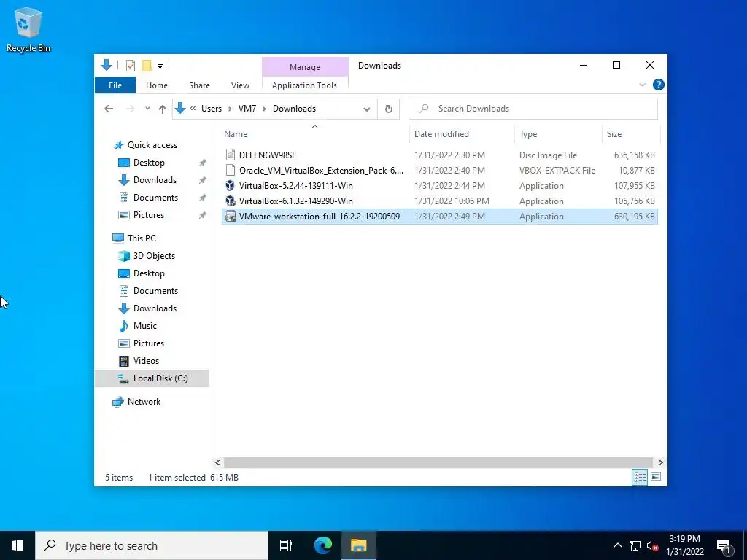747x560 pixels.
Task: Switch to Details view layout
Action: (640, 477)
